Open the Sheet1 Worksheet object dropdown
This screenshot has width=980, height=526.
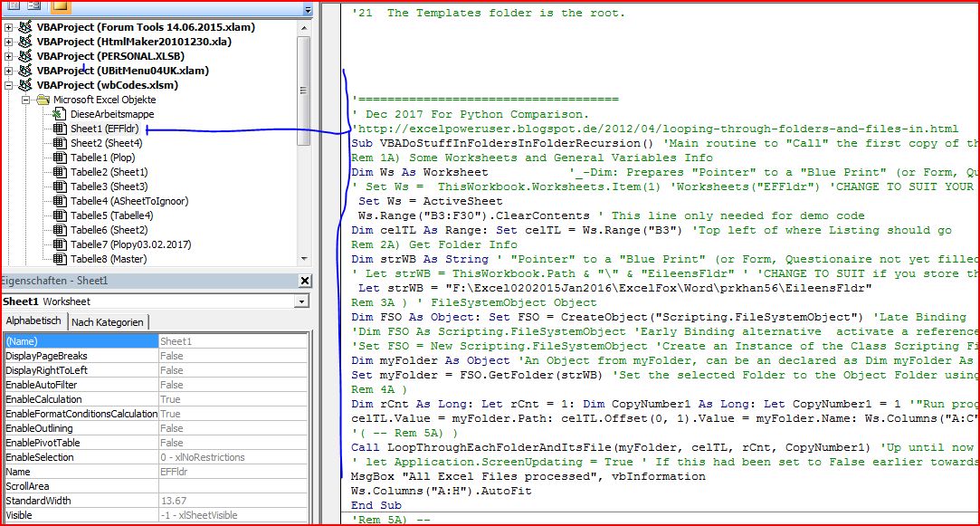point(302,301)
